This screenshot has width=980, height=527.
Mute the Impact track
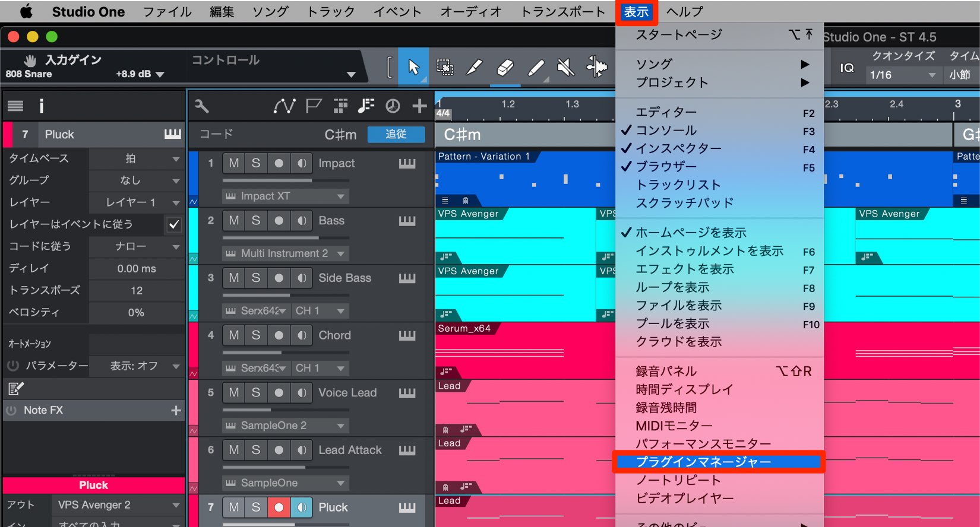pos(234,163)
